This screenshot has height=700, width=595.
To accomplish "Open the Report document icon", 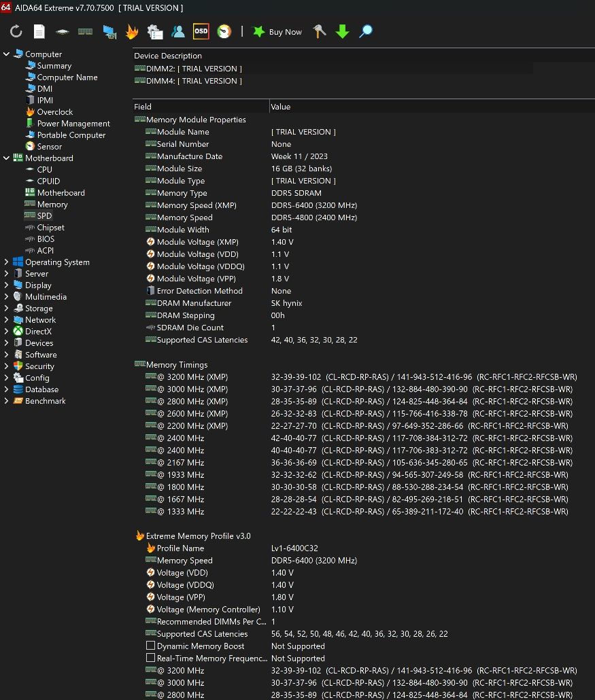I will [x=39, y=32].
